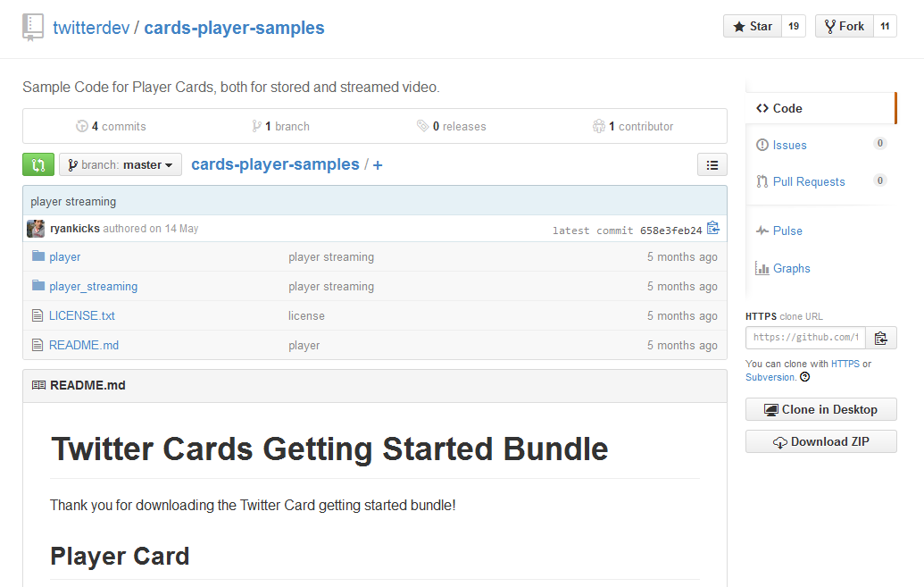Click the 19 stargazers count
Screen dimensions: 924x587
click(794, 27)
